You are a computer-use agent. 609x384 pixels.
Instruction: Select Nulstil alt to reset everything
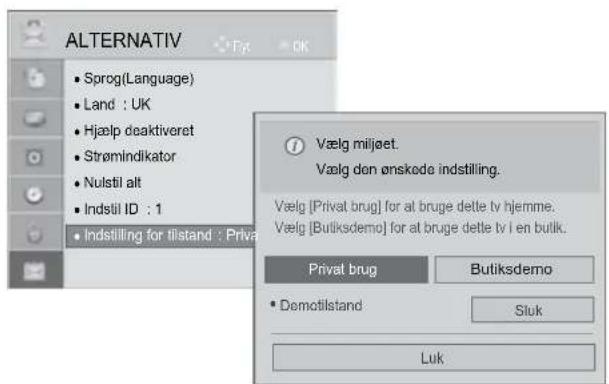pos(108,182)
